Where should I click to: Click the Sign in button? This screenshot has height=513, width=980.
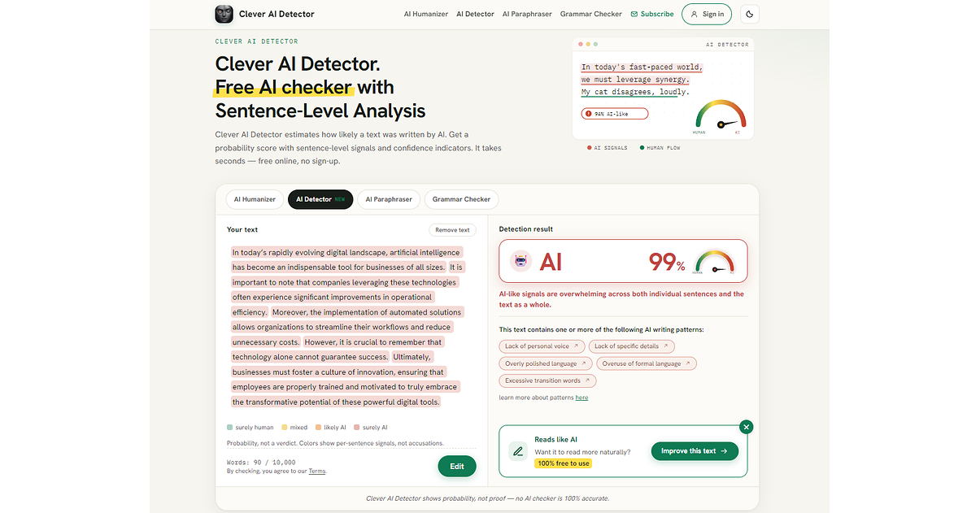tap(706, 14)
